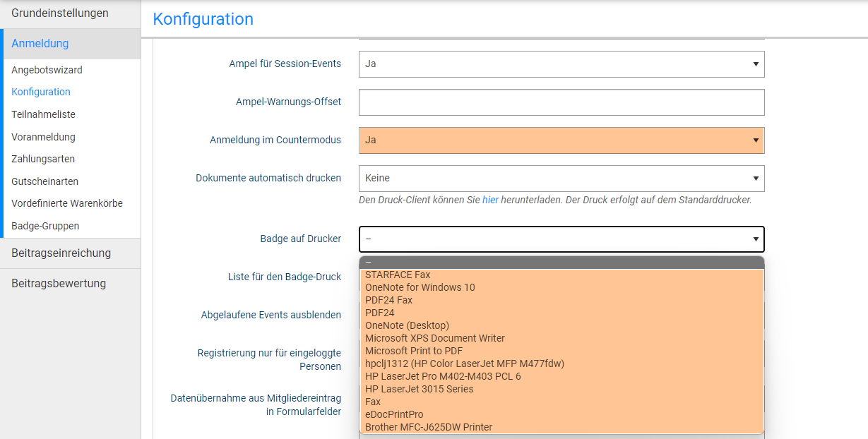Select STARFACE Fax printer option
Viewport: 868px width, 439px height.
(x=398, y=275)
